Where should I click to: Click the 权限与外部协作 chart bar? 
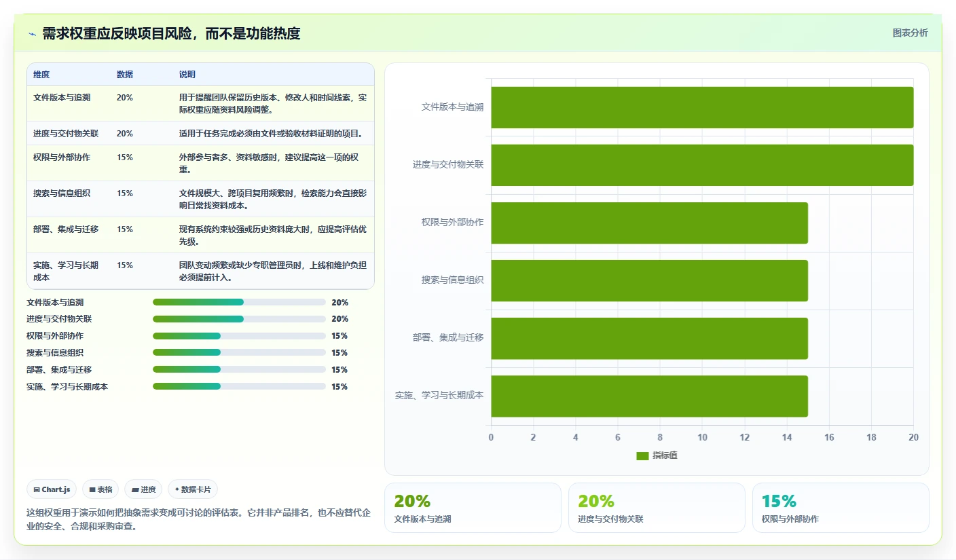point(649,223)
